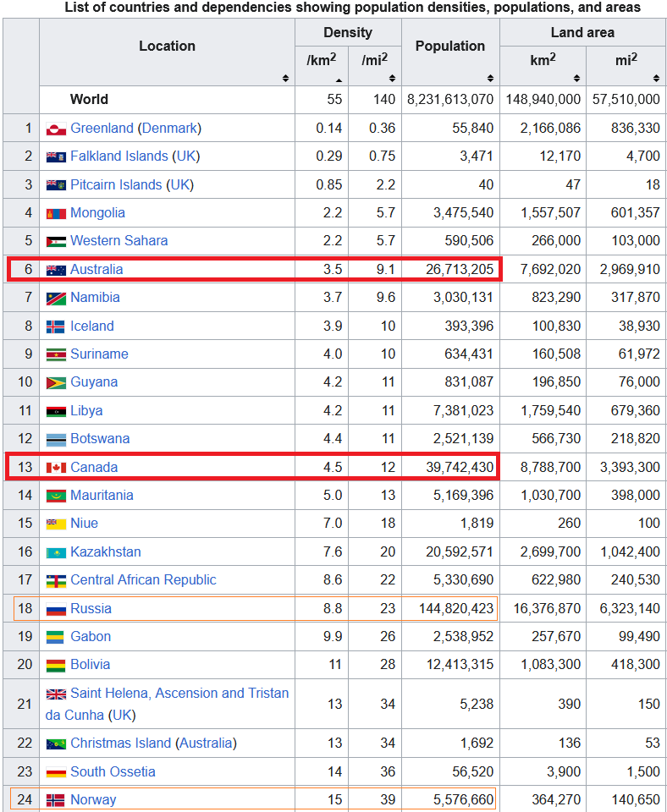This screenshot has height=812, width=667.
Task: Click the Guyana flag icon
Action: [56, 382]
